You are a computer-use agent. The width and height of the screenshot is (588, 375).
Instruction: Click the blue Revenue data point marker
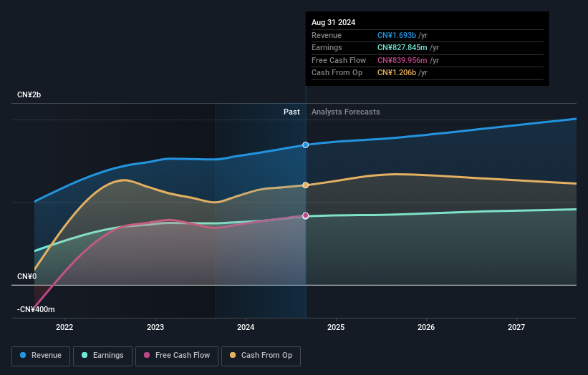(x=306, y=145)
